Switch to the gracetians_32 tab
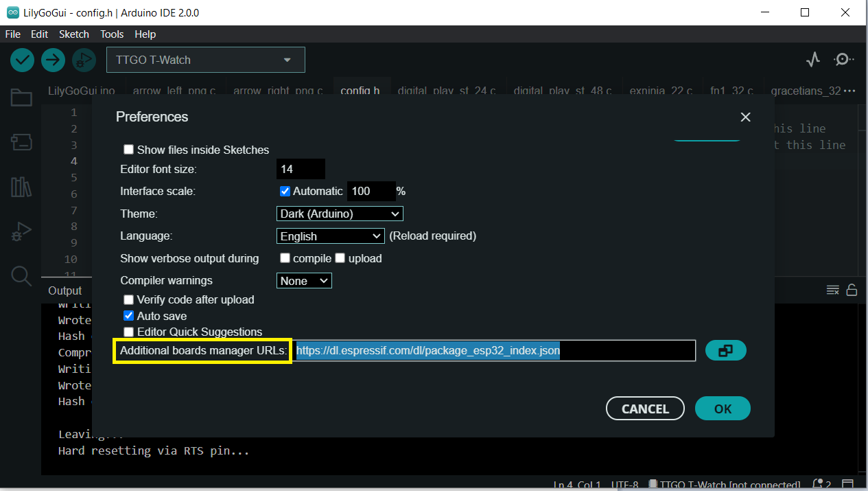 tap(806, 91)
